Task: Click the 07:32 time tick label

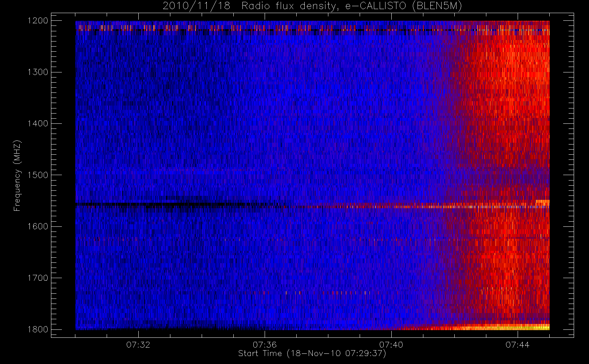Action: point(138,345)
